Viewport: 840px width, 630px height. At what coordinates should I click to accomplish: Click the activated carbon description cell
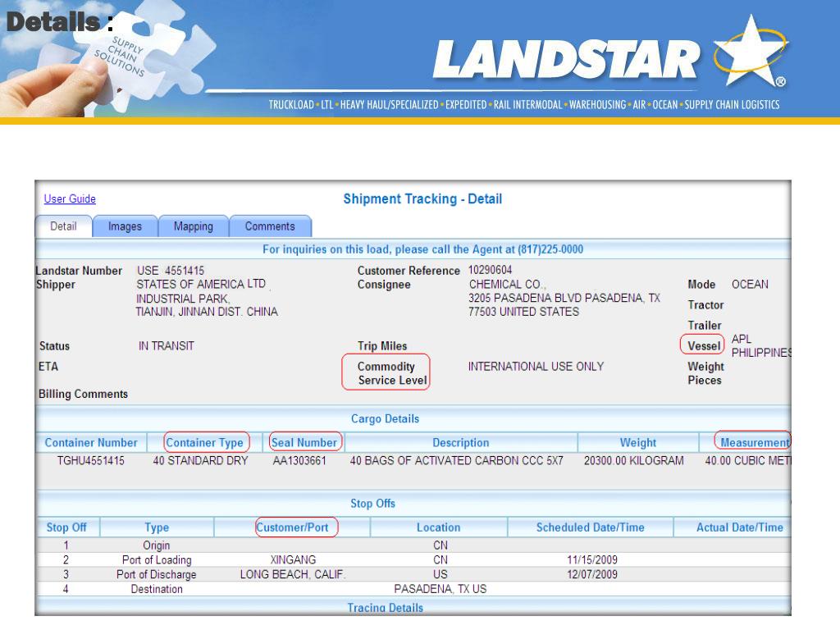[x=456, y=461]
